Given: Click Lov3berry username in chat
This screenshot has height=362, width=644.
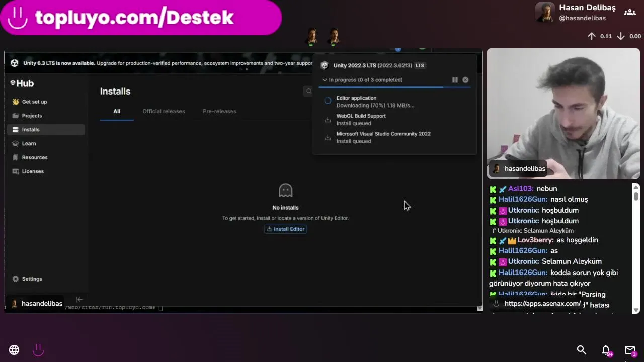Looking at the screenshot, I should point(535,240).
